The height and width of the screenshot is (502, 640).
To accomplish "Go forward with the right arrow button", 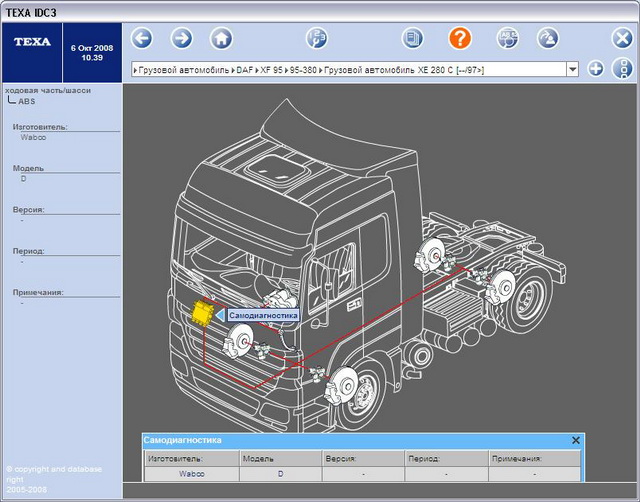I will (182, 39).
